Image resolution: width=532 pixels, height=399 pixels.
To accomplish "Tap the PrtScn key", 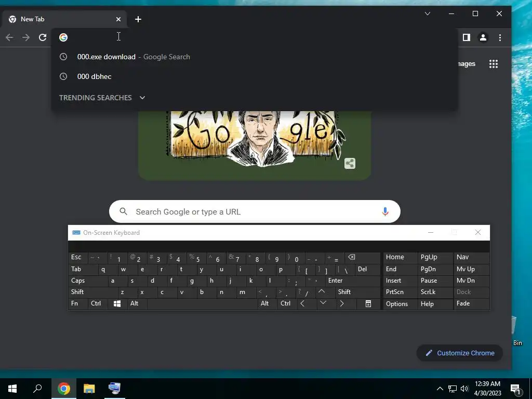I will (400, 292).
